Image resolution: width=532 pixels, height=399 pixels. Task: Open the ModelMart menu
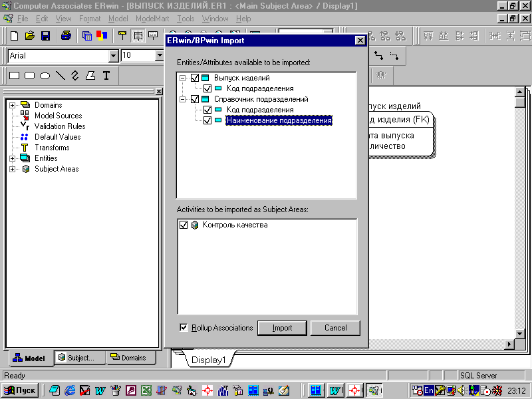pyautogui.click(x=152, y=19)
